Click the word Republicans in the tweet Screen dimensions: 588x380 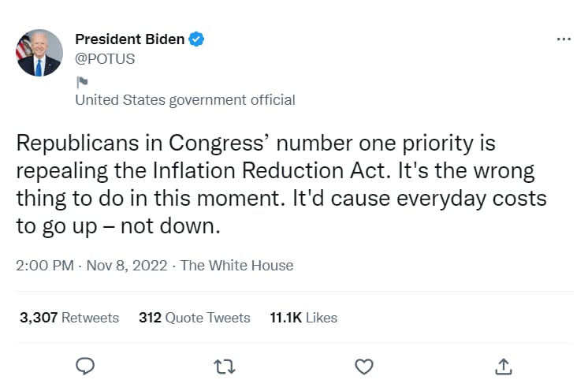(x=77, y=143)
